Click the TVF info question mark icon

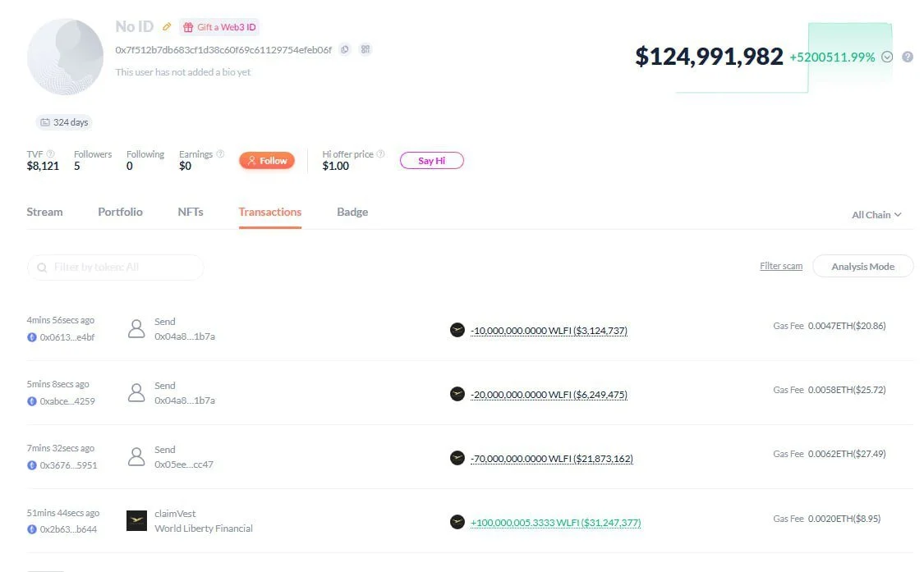51,153
